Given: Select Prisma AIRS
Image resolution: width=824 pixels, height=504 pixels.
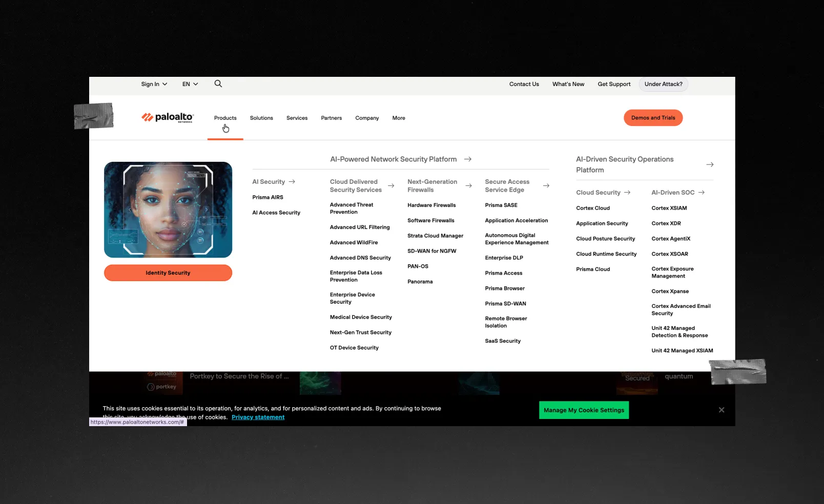Looking at the screenshot, I should point(268,197).
